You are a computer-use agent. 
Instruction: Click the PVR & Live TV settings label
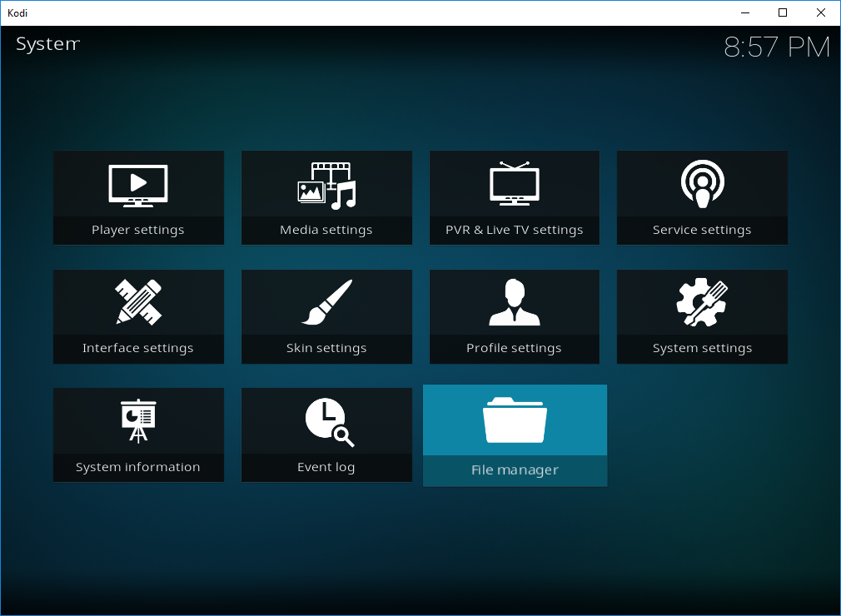pos(515,230)
